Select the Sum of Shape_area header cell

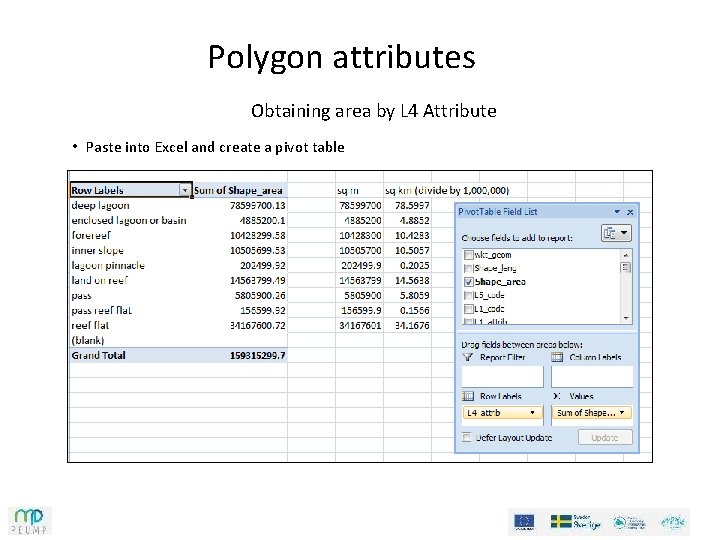240,190
